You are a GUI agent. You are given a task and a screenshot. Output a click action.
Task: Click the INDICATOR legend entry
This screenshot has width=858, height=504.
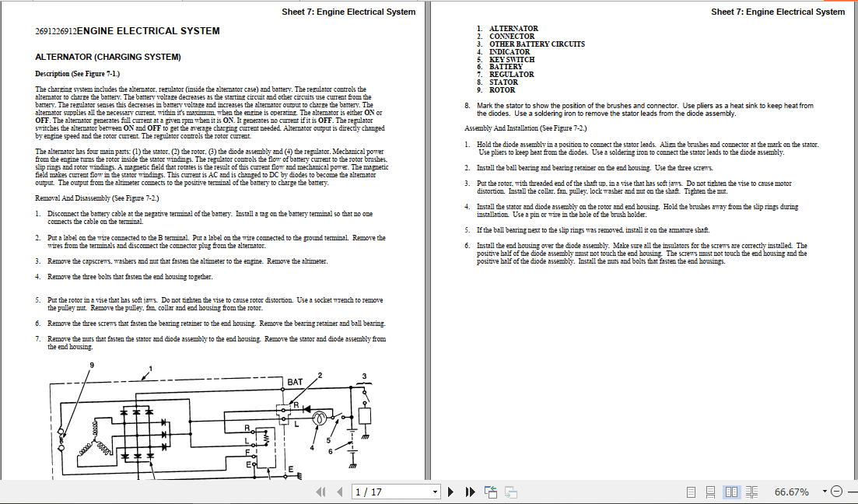click(x=510, y=52)
